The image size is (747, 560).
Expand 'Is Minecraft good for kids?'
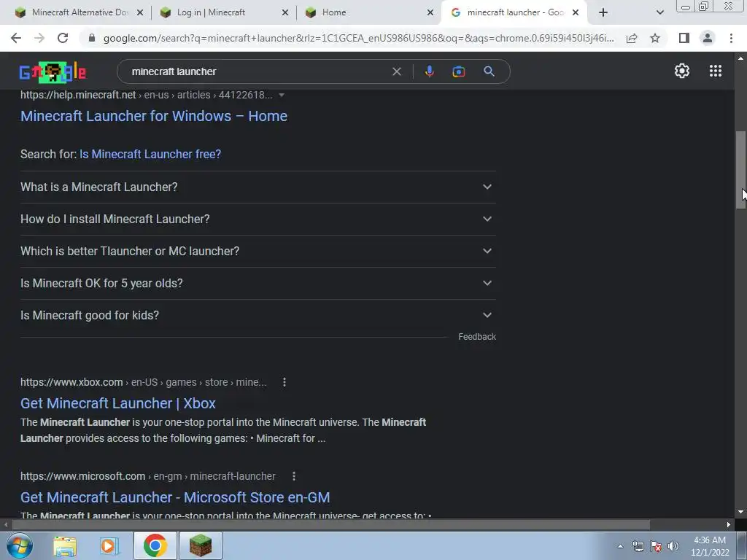coord(258,315)
